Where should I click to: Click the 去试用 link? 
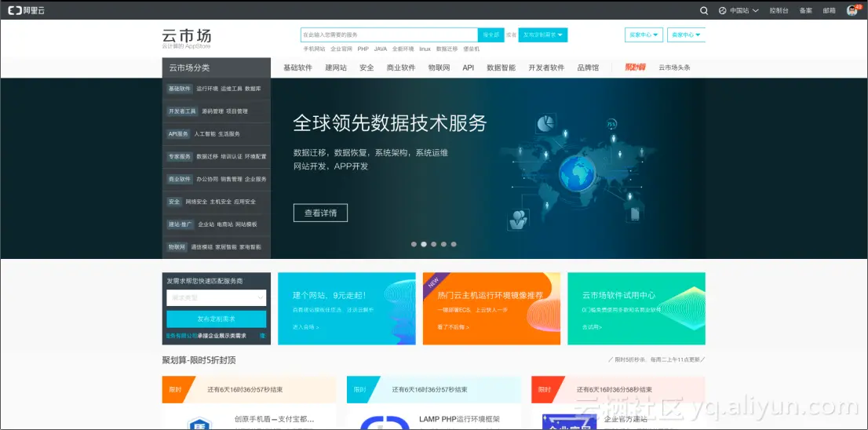(x=593, y=327)
